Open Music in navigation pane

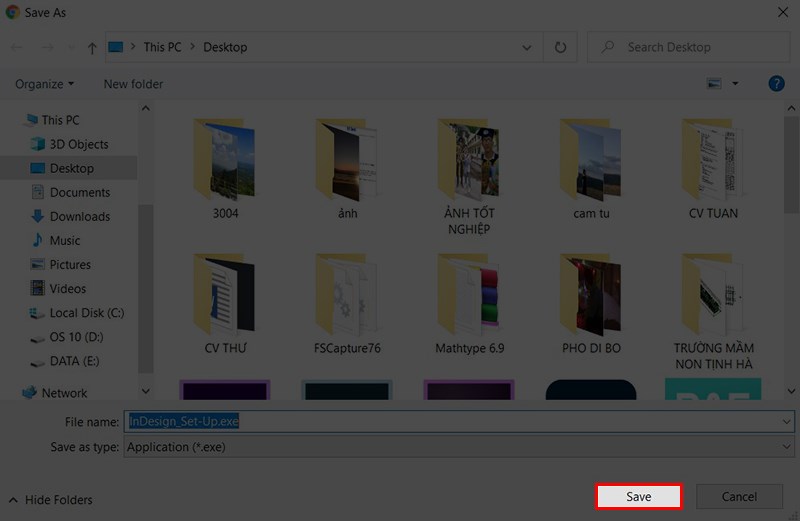[64, 240]
